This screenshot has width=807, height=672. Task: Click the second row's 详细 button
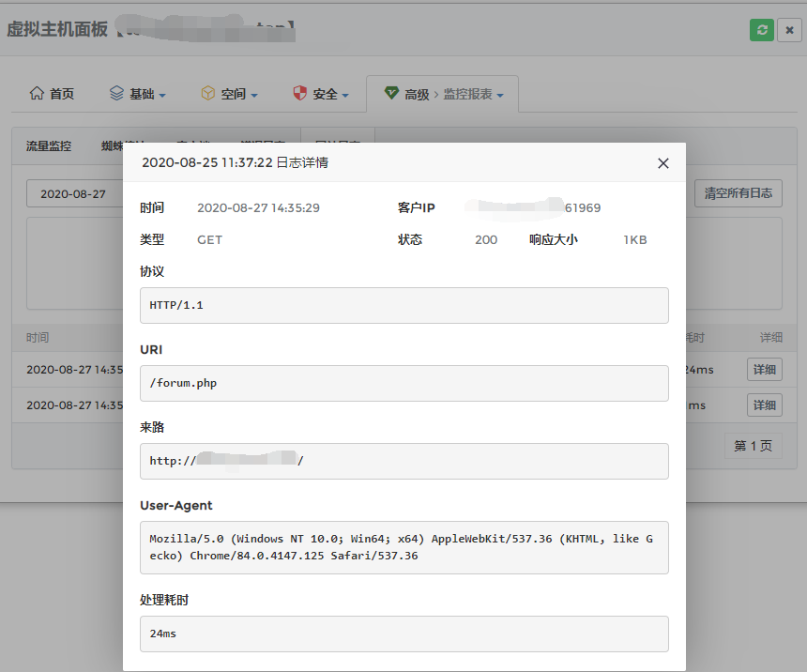(x=764, y=405)
